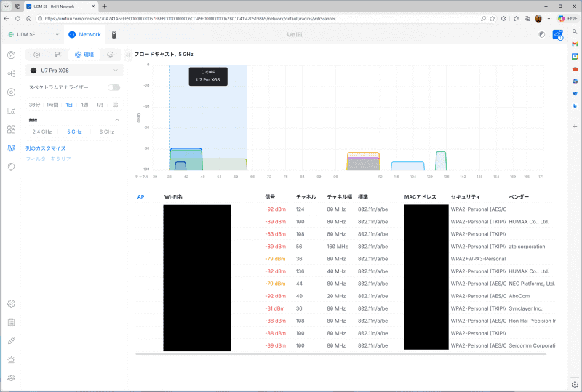582x392 pixels.
Task: Open the UniFi Devices icon in sidebar
Action: tap(12, 92)
